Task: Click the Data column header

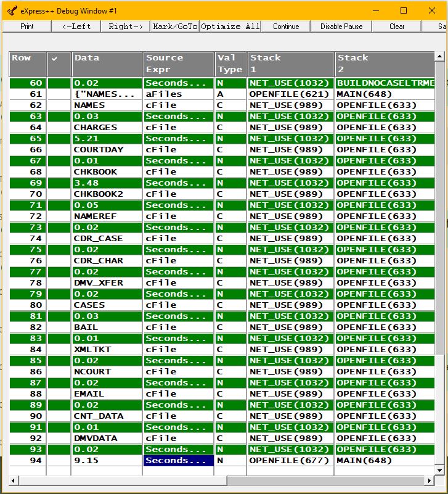Action: coord(107,64)
